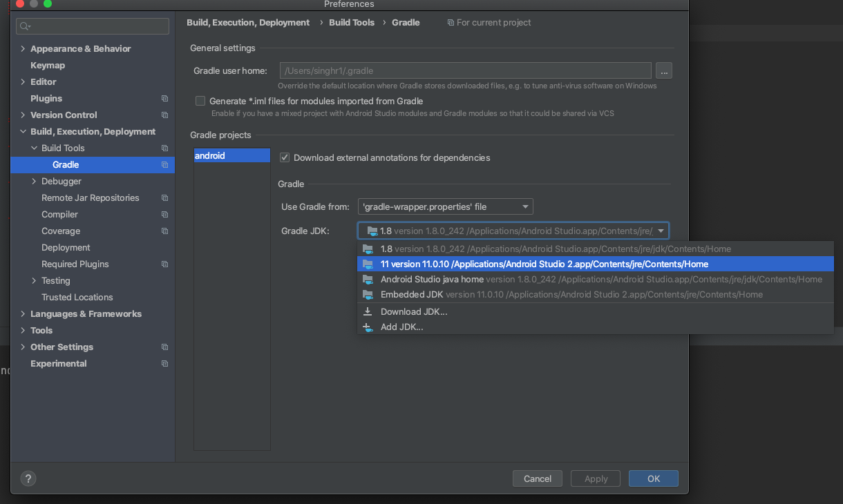Uncheck Download external annotations for dependencies

click(x=285, y=157)
